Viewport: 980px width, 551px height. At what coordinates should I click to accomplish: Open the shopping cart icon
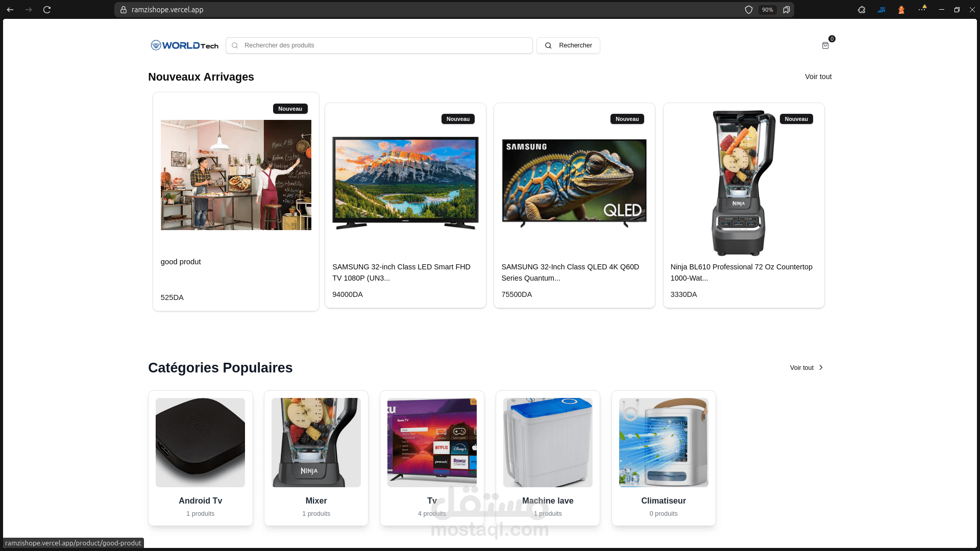(x=825, y=45)
